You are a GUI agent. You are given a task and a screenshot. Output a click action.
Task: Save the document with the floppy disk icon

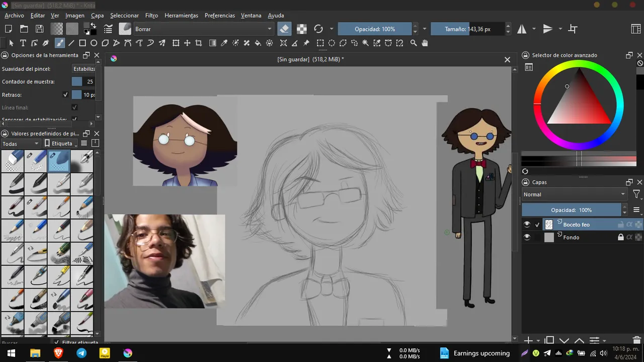point(39,29)
